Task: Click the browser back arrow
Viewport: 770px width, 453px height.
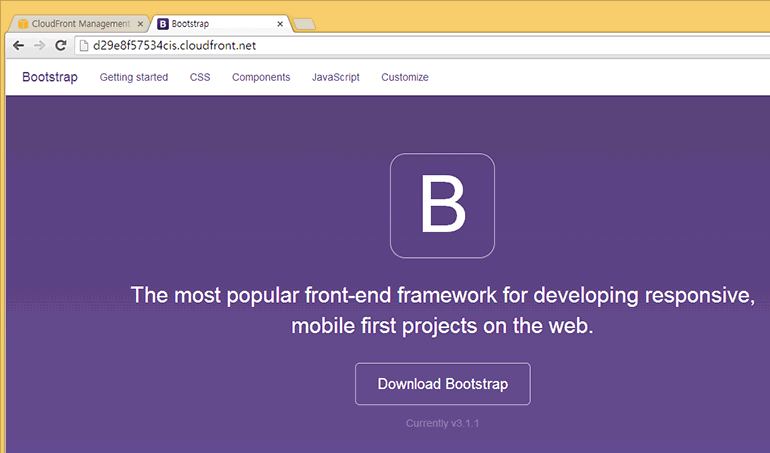Action: click(x=18, y=46)
